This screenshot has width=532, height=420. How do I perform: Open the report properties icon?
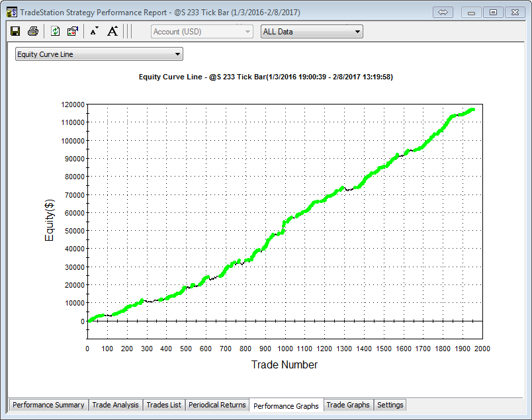(73, 31)
